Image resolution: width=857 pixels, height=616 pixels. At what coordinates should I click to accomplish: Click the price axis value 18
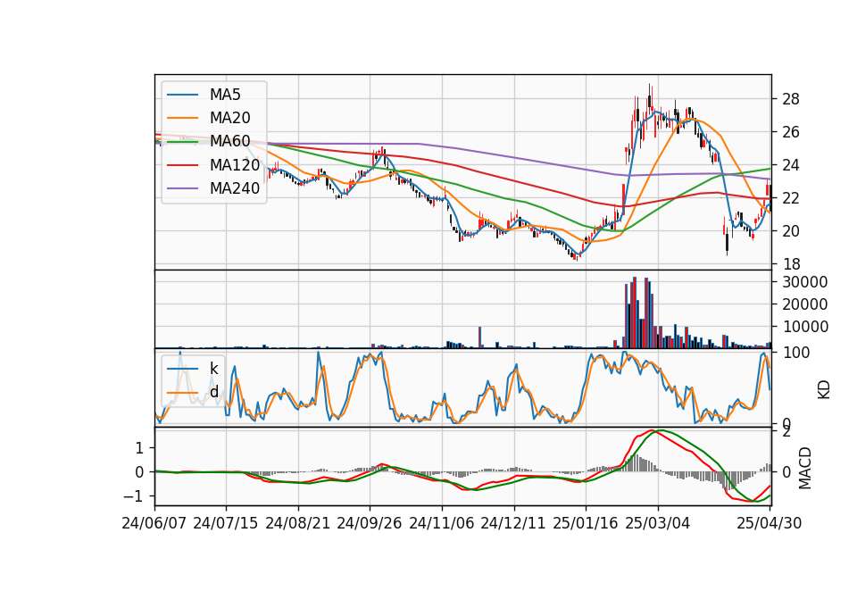point(791,264)
